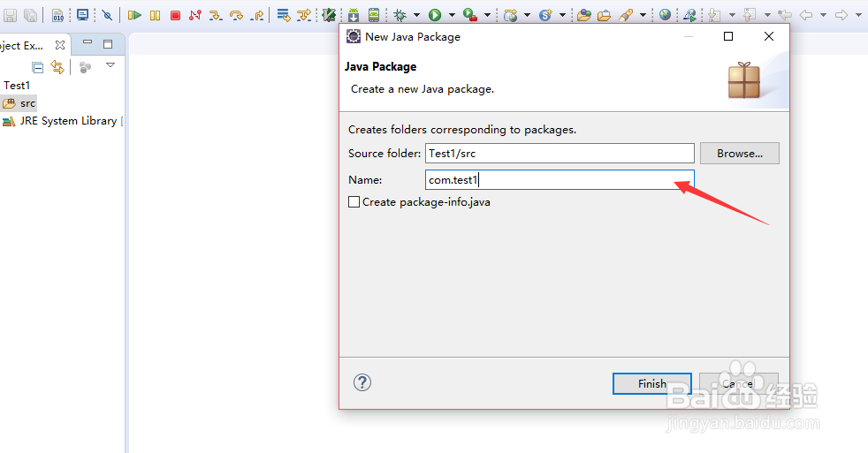Screen dimensions: 868x453
Task: Open the Web Browser globe icon
Action: click(666, 15)
